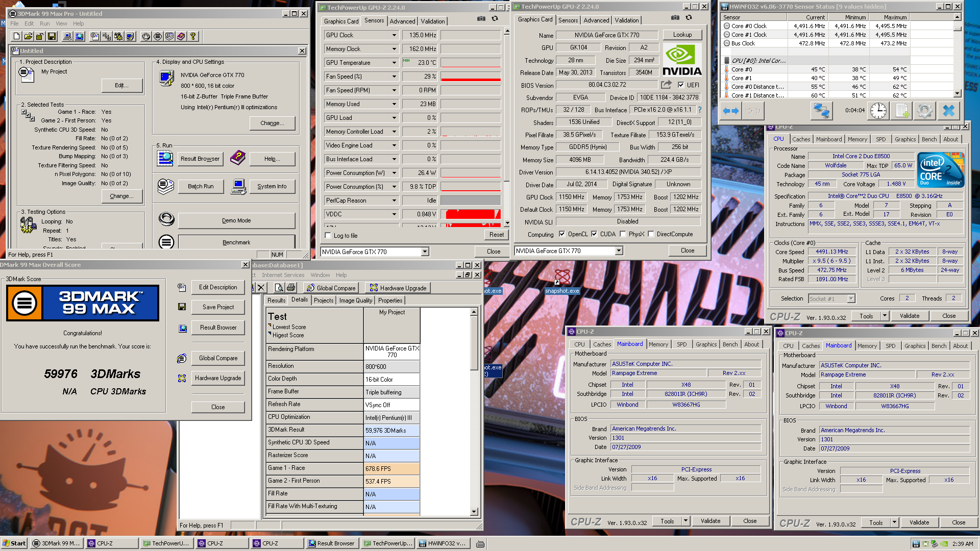
Task: Click the GPU-Z Sensors list vertical scrollbar
Action: [x=506, y=128]
